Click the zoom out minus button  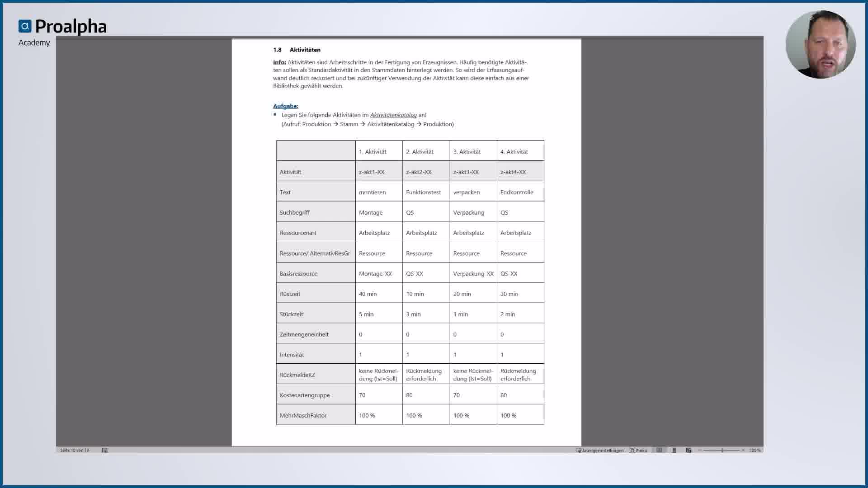pyautogui.click(x=700, y=450)
